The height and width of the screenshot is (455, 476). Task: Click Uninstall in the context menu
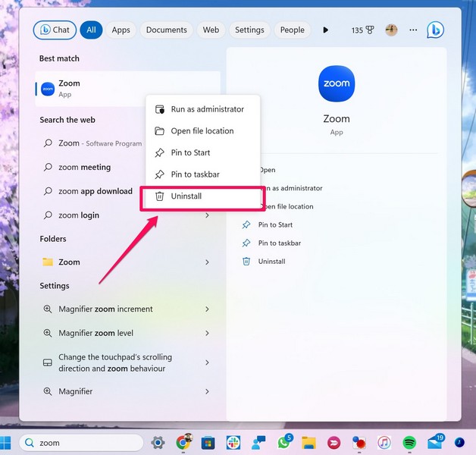186,196
